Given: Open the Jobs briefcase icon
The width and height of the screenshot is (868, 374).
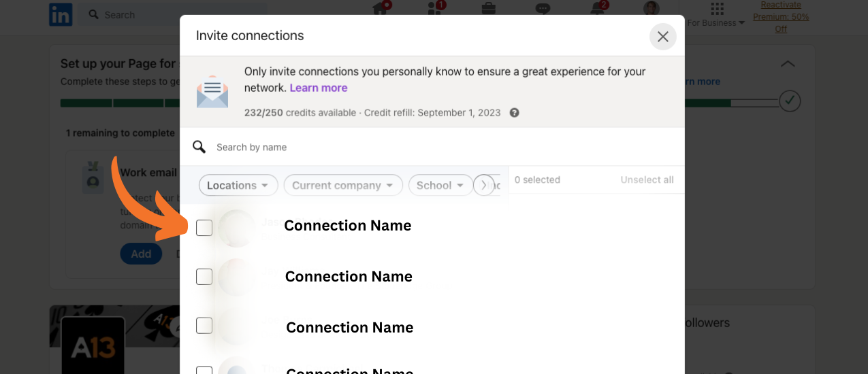Looking at the screenshot, I should tap(489, 8).
